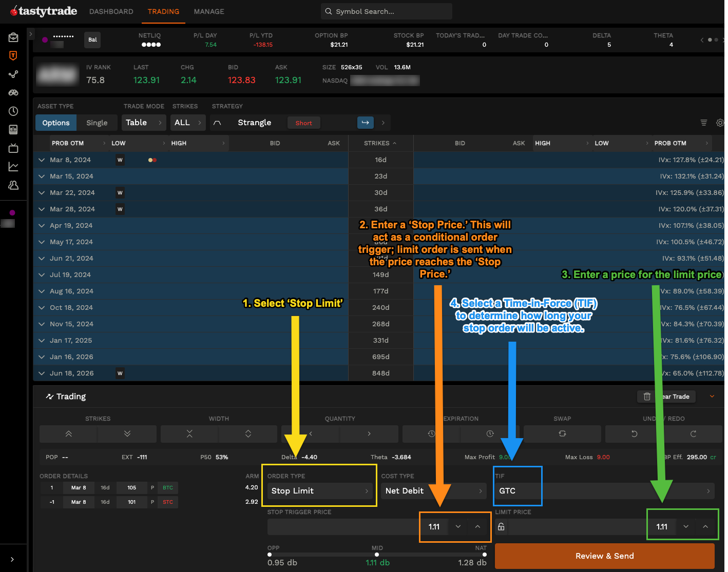Move strikes up with double-chevron icon
This screenshot has width=728, height=572.
[68, 433]
